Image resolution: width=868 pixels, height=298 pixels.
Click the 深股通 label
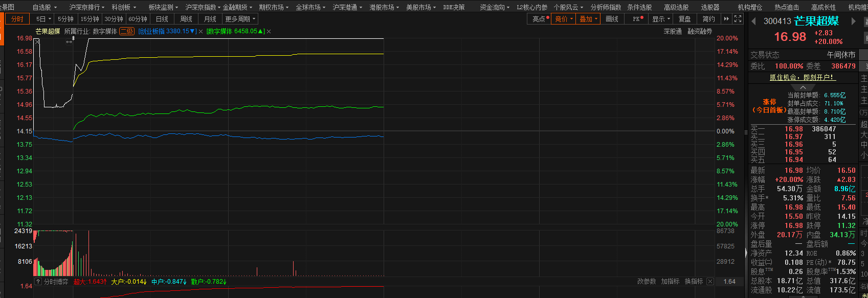[673, 31]
